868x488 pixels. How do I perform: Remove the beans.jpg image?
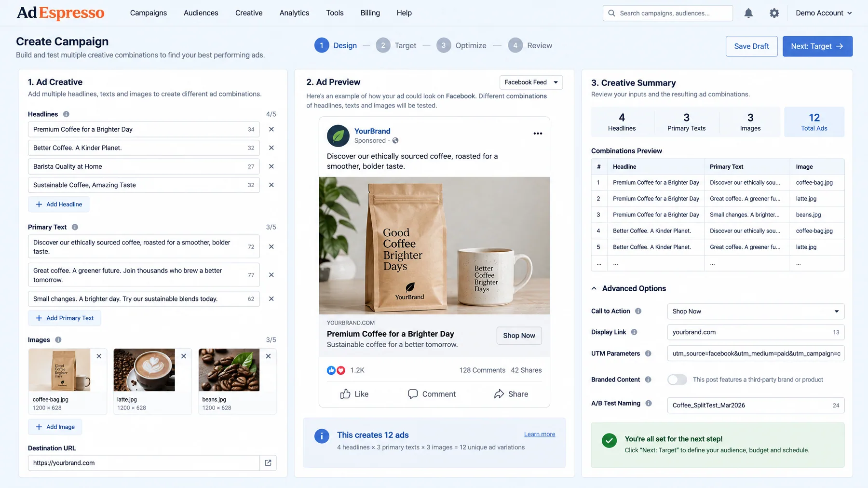click(269, 356)
